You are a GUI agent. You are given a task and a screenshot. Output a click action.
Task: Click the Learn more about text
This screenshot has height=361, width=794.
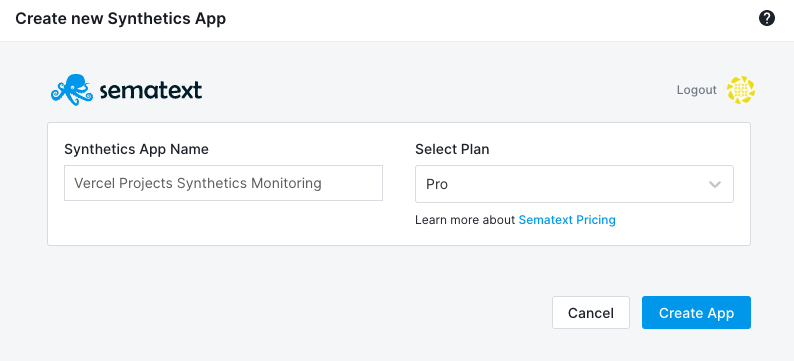[465, 220]
